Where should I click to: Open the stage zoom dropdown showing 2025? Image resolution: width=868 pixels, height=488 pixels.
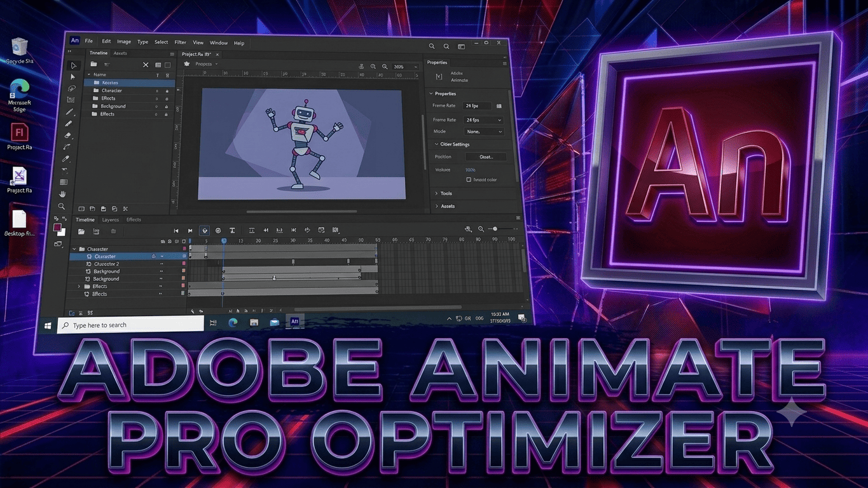click(406, 67)
